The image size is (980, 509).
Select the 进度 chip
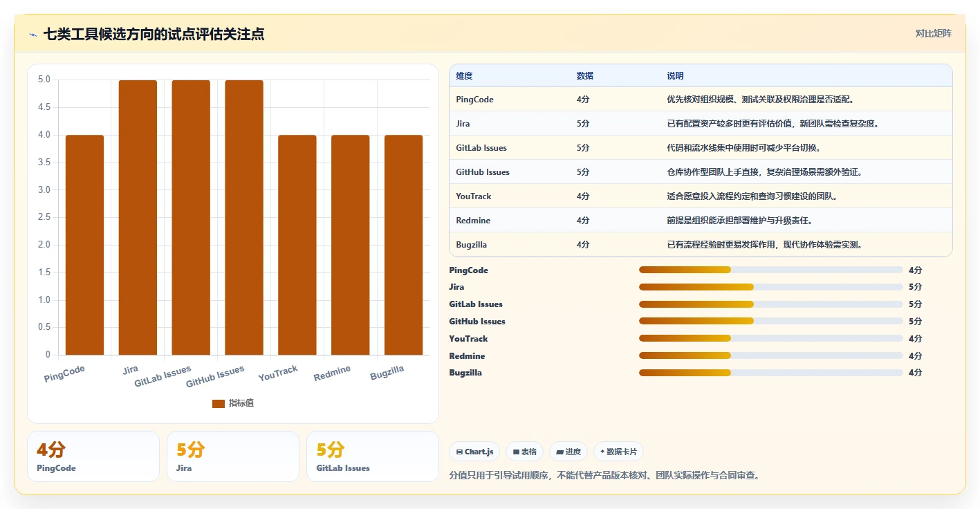point(568,452)
